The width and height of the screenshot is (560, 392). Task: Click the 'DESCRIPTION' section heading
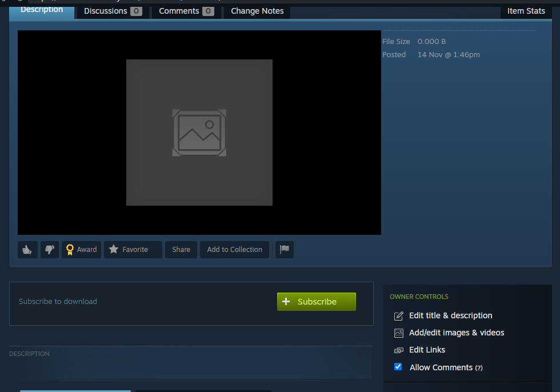coord(29,354)
